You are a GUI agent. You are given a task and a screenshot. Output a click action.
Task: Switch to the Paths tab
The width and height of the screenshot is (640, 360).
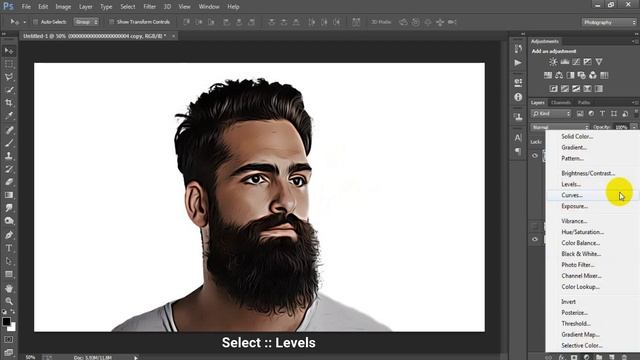tap(584, 102)
